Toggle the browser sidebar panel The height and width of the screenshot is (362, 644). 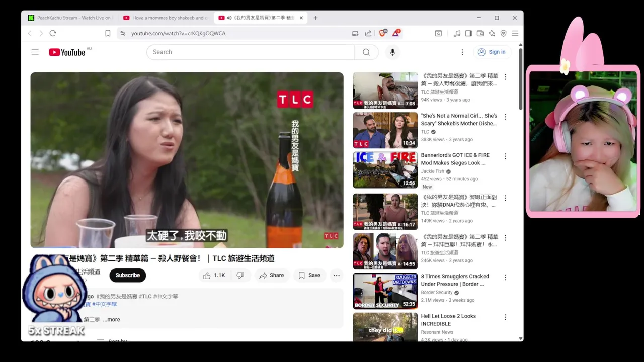(x=468, y=33)
